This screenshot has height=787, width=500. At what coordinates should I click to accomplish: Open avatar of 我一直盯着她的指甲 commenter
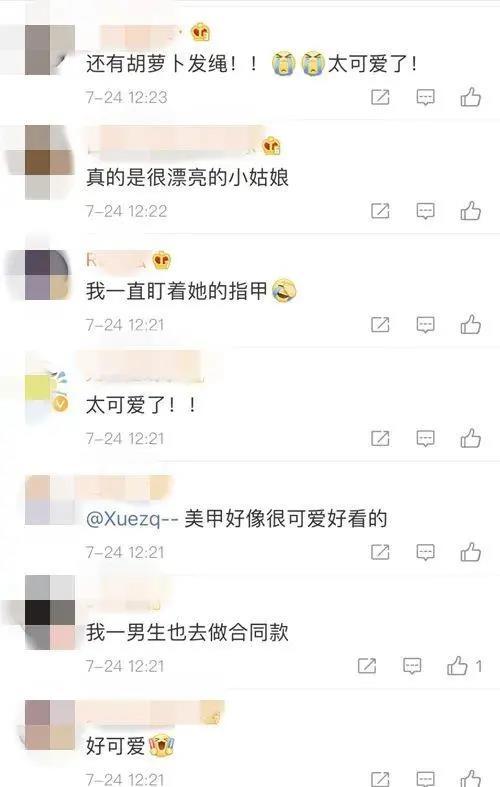[50, 275]
